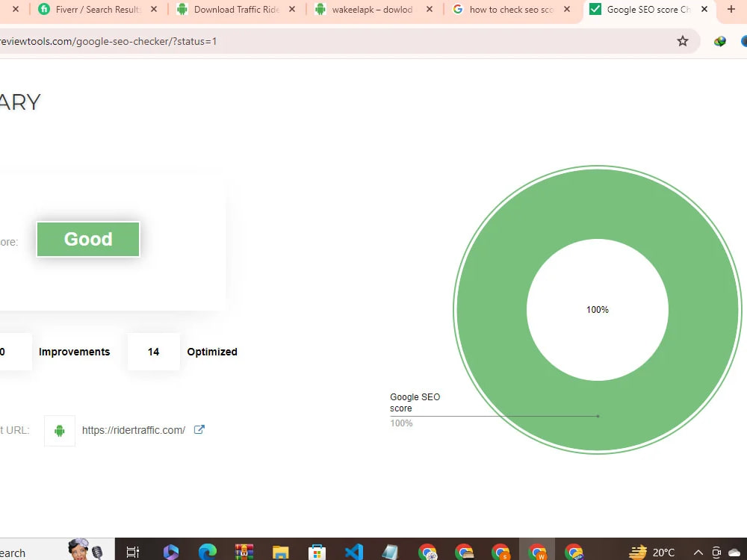Open the ridertraffic.com link
Image resolution: width=747 pixels, height=560 pixels.
click(x=134, y=431)
